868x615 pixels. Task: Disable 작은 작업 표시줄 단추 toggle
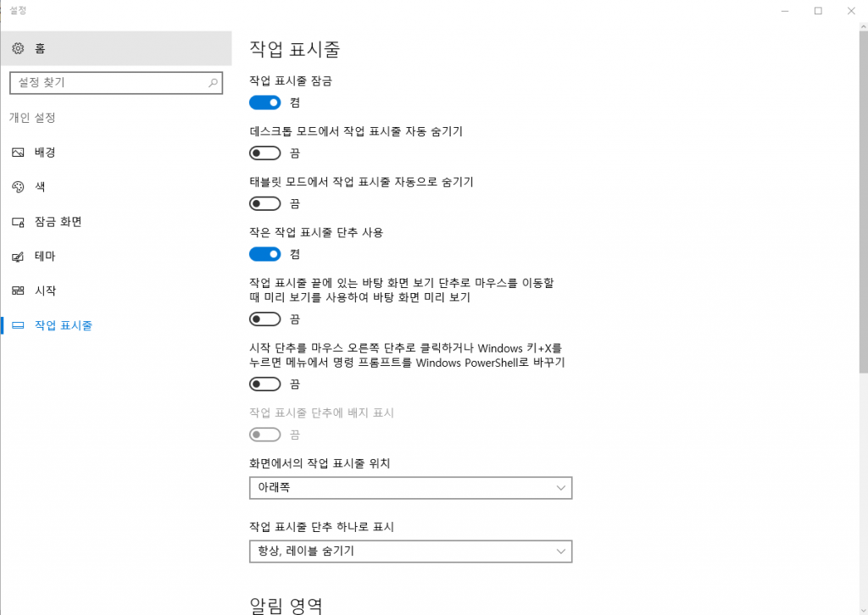tap(264, 254)
